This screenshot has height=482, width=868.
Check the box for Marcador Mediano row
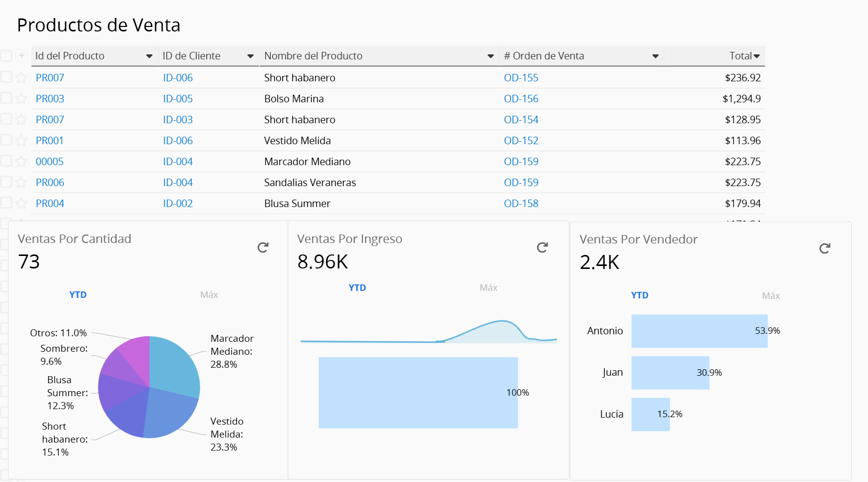click(6, 161)
